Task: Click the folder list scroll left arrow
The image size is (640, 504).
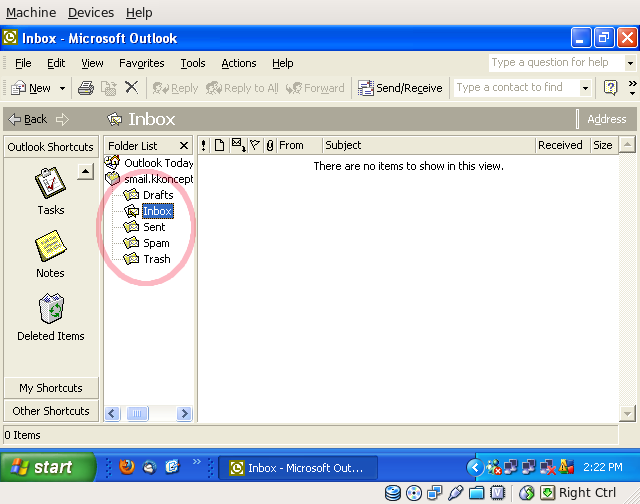Action: pos(112,413)
